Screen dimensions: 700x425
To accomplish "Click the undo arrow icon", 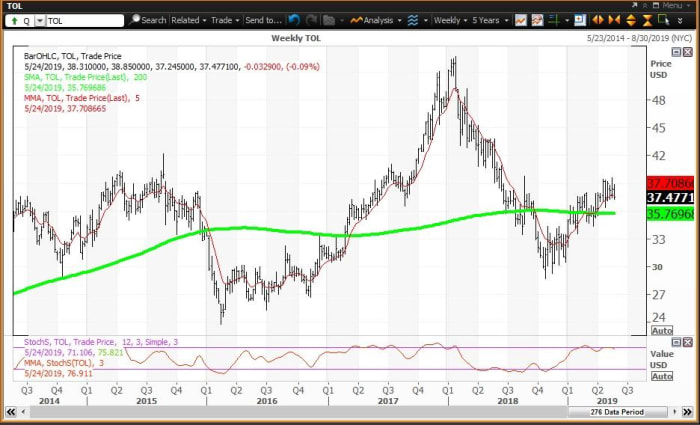I will [x=293, y=20].
